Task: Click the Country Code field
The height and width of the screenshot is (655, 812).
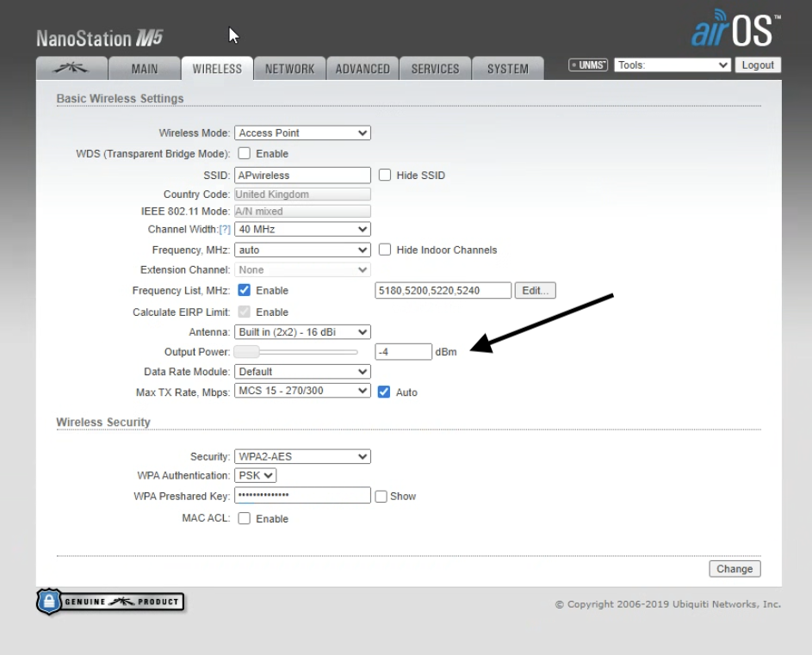Action: [x=302, y=195]
